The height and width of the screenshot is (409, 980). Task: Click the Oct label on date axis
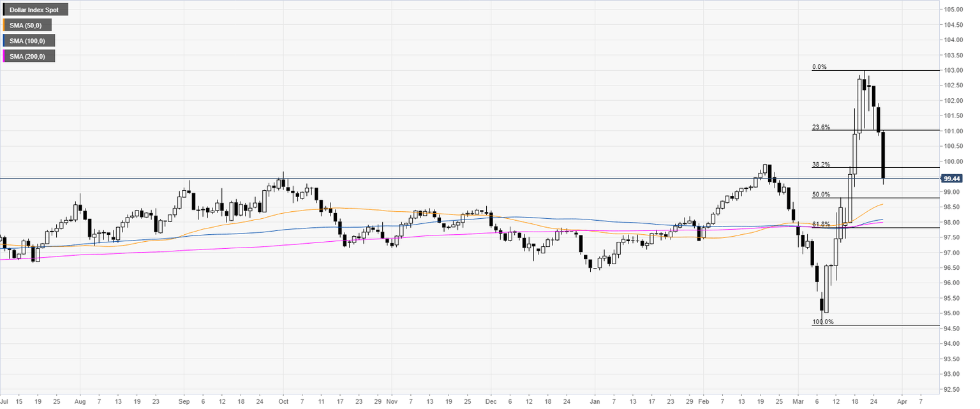(283, 403)
